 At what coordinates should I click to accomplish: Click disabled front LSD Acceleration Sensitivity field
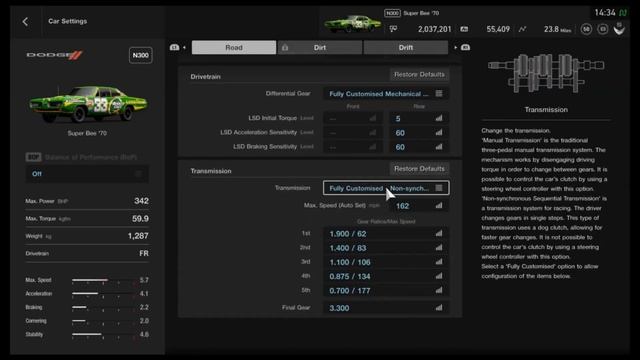pos(353,133)
